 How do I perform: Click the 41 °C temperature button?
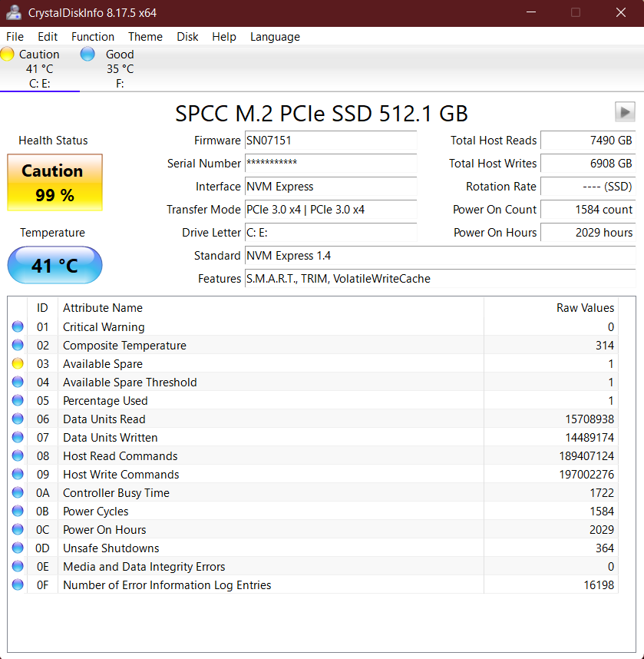pyautogui.click(x=54, y=265)
